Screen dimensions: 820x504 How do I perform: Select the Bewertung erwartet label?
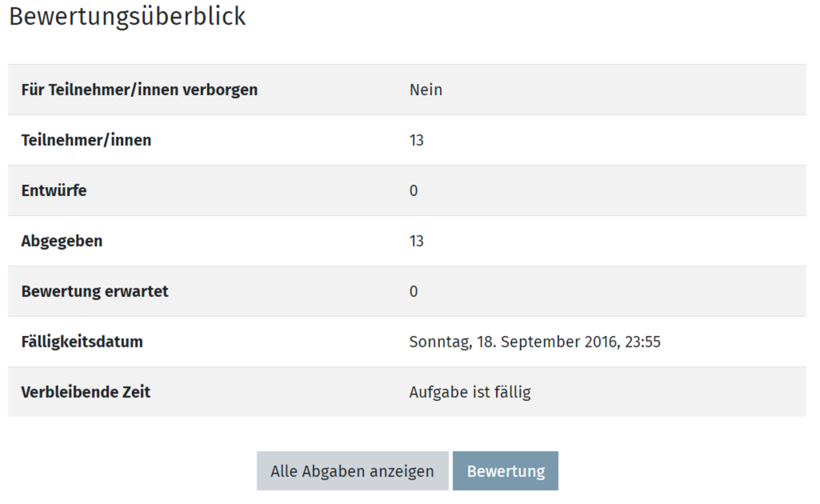[95, 292]
